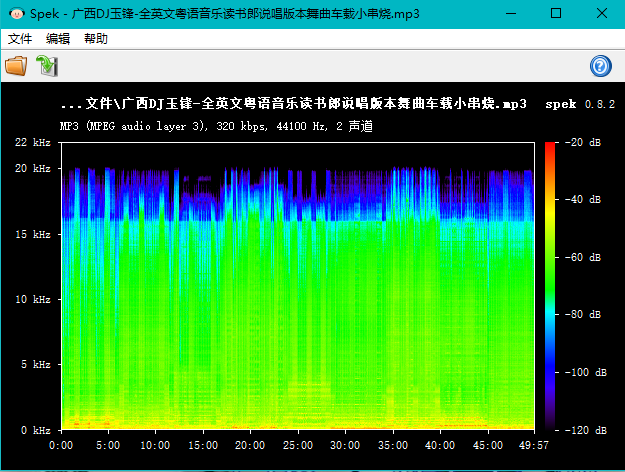
Task: Click the MP3 320 kbps info line
Action: (x=216, y=126)
